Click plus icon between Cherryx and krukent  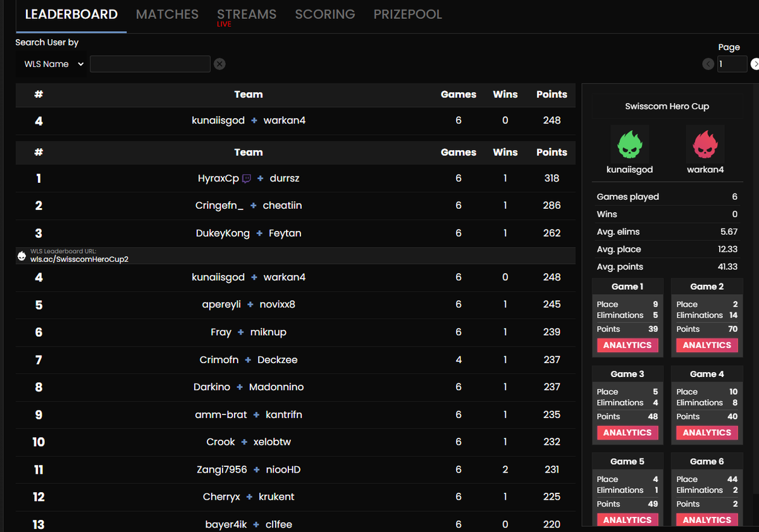click(x=249, y=497)
